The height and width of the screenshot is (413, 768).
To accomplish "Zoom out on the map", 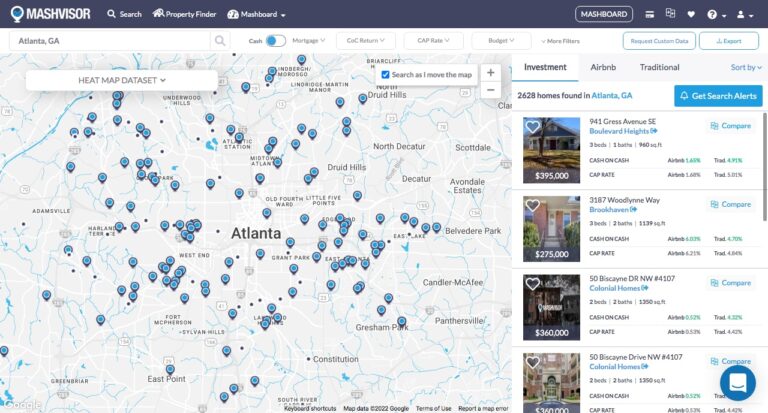I will [490, 90].
